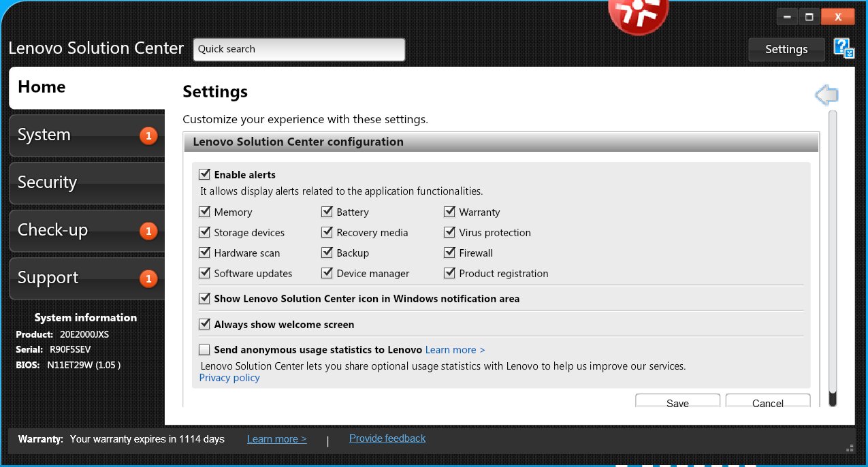The width and height of the screenshot is (868, 467).
Task: Click the product number 20E2000JXS
Action: (x=84, y=334)
